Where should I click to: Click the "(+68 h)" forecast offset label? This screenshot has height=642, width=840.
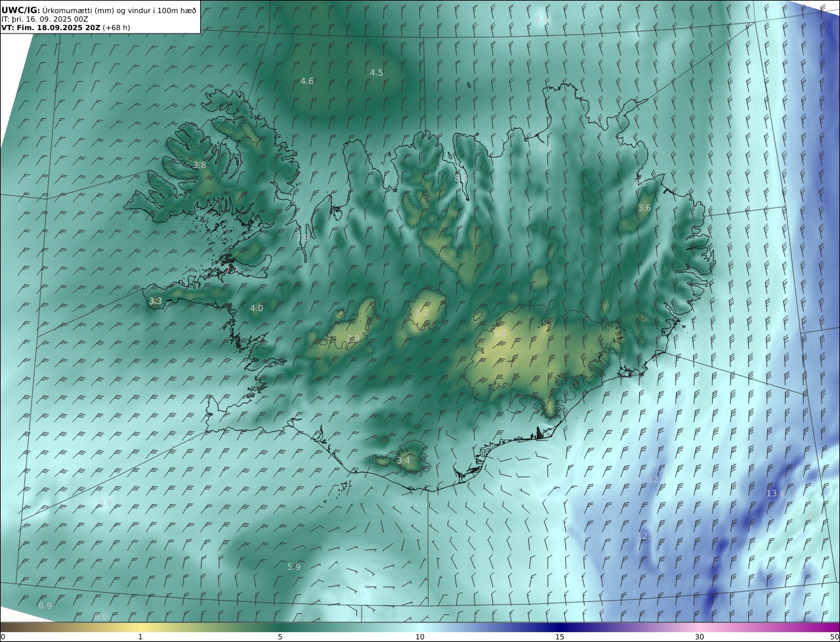click(x=117, y=28)
